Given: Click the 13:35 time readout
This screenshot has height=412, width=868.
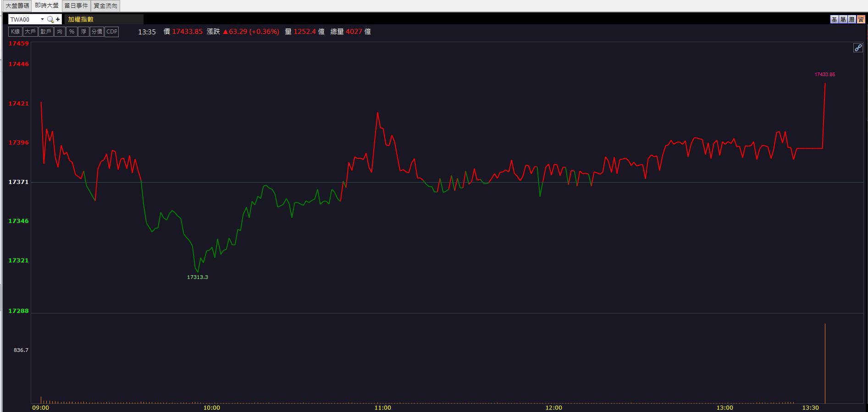Looking at the screenshot, I should pos(147,32).
